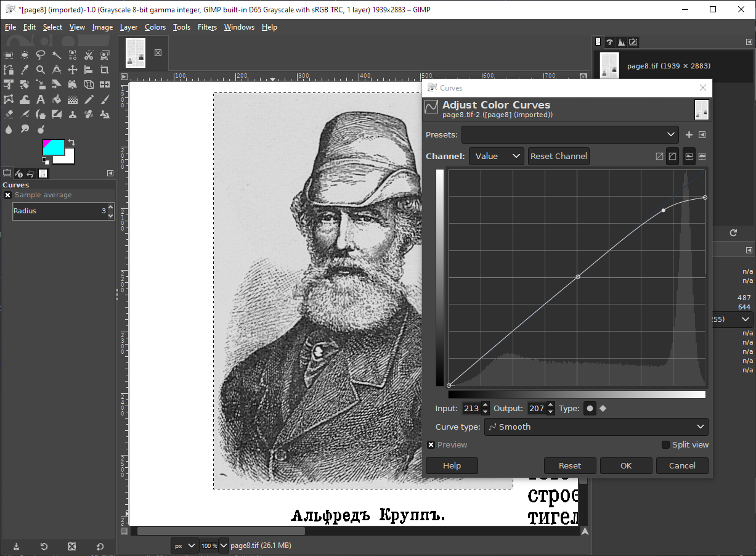The height and width of the screenshot is (556, 756).
Task: Open Help for the Curves dialog
Action: [452, 465]
